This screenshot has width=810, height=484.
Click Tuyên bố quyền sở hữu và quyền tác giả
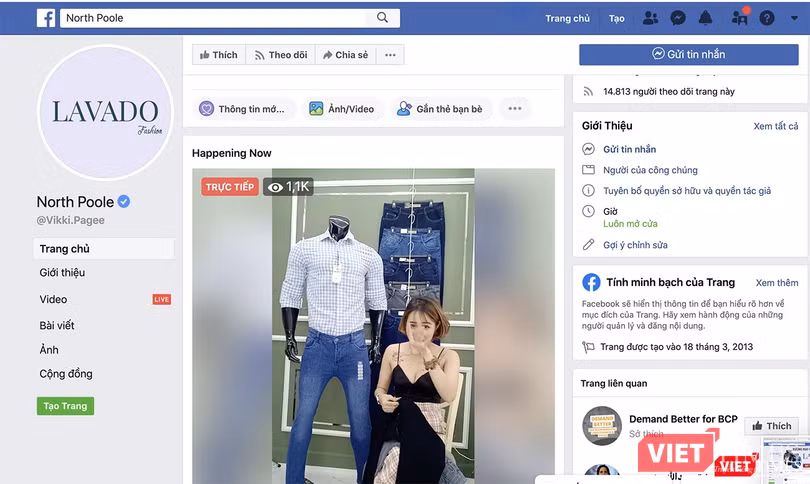click(x=687, y=191)
